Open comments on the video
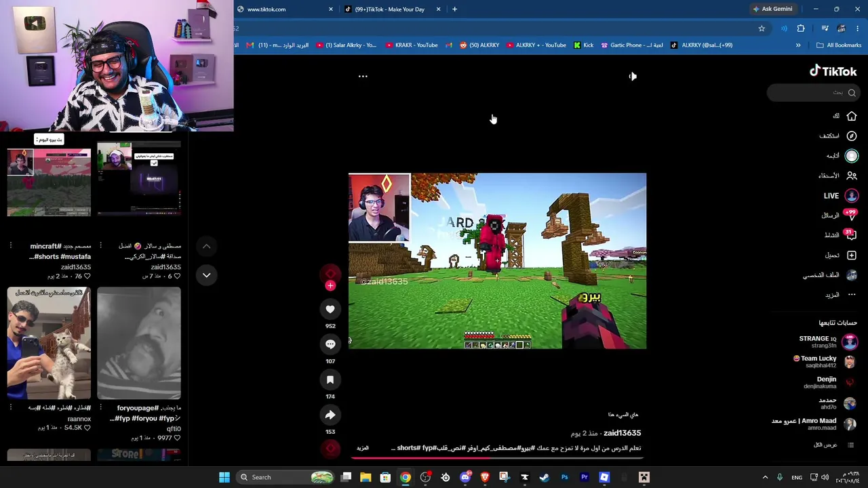This screenshot has height=488, width=868. [x=330, y=344]
